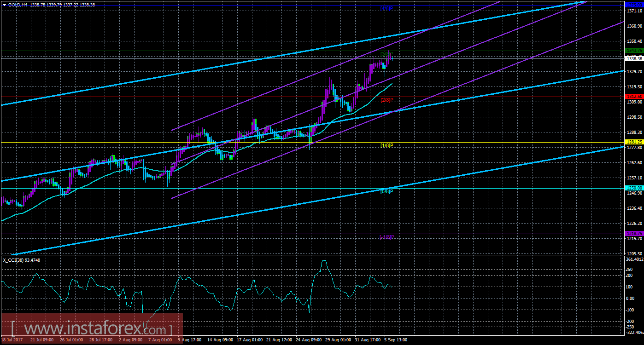Select the [-1/8]P Murray level label
644x345 pixels.
tap(386, 237)
